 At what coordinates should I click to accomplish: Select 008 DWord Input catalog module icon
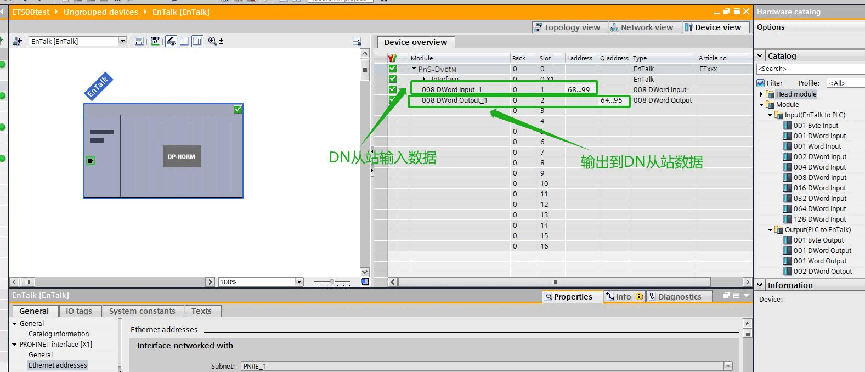(787, 178)
